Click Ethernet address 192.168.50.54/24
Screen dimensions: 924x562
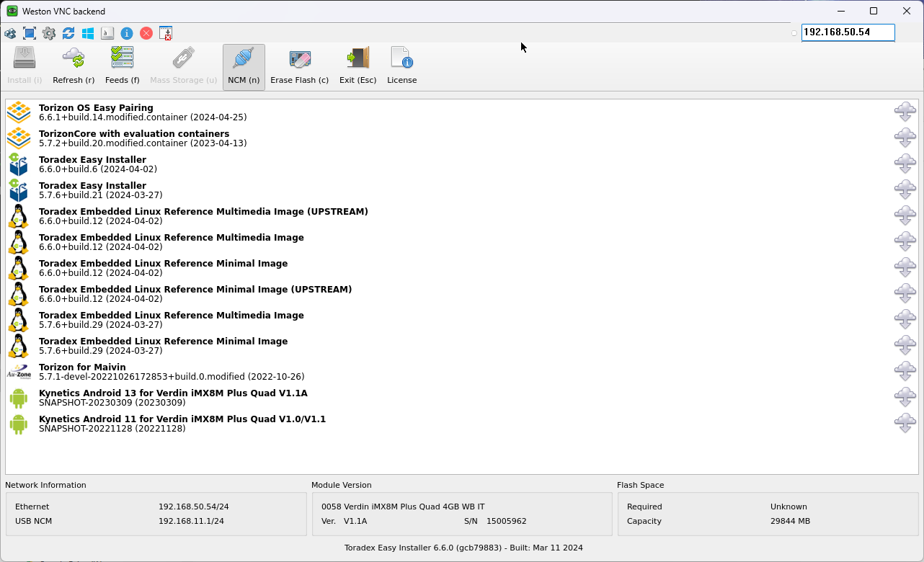(x=194, y=507)
